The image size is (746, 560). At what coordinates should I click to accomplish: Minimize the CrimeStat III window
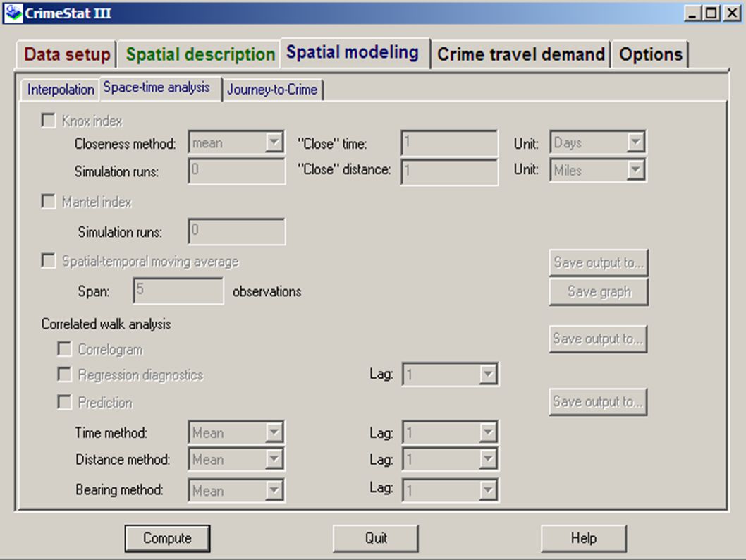pyautogui.click(x=692, y=13)
